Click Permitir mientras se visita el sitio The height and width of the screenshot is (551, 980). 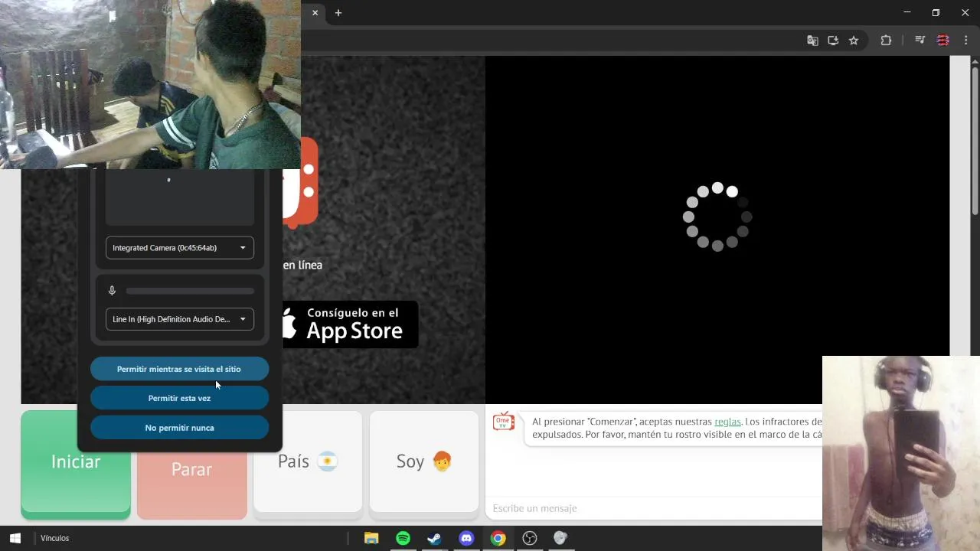pyautogui.click(x=179, y=369)
